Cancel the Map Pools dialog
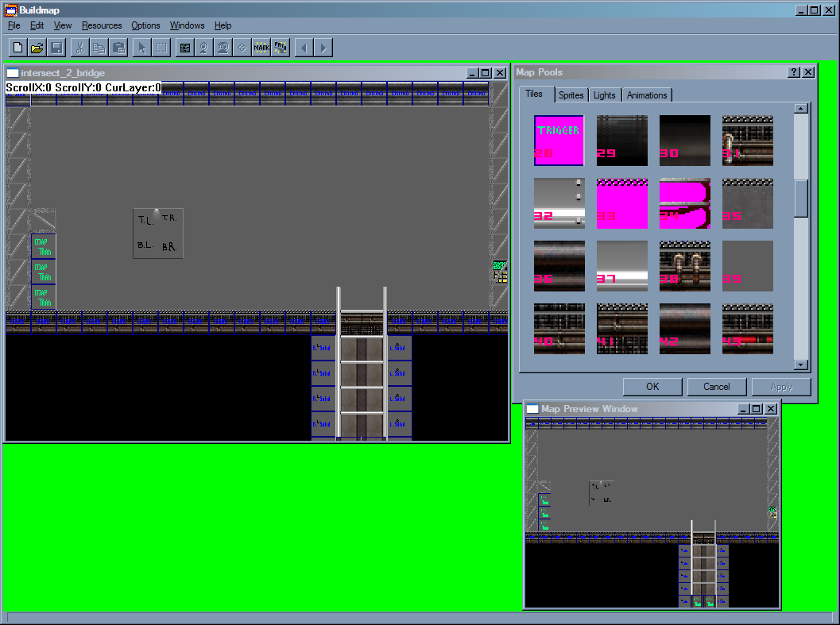The height and width of the screenshot is (625, 840). click(716, 387)
